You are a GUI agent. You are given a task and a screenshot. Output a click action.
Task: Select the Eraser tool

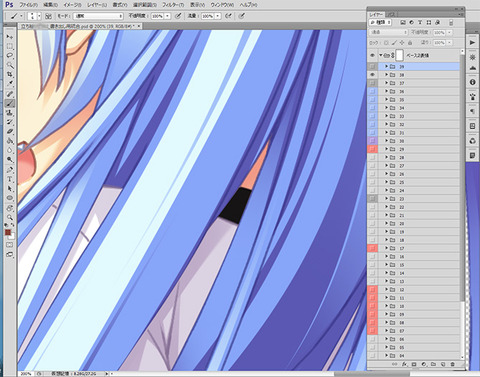(10, 131)
